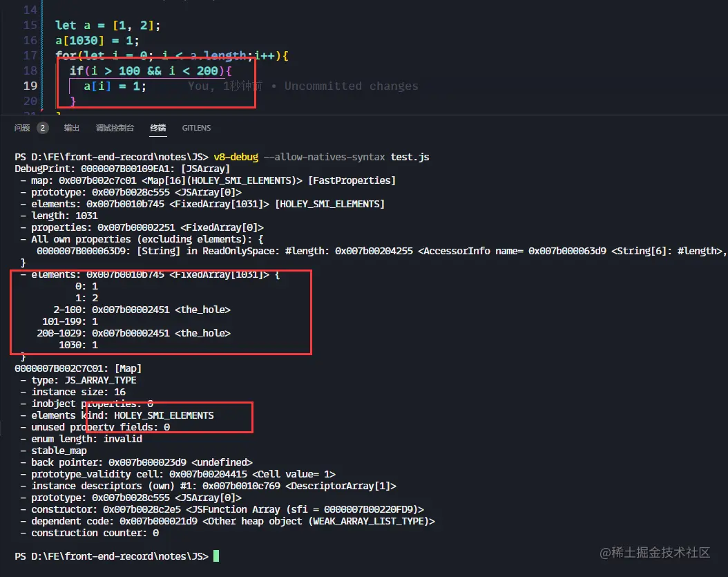
Task: Click the '- stable_map' line
Action: click(x=53, y=451)
